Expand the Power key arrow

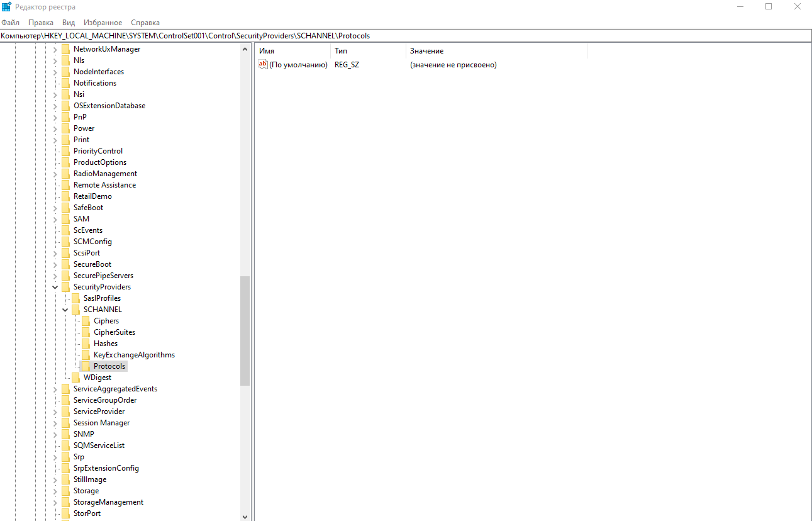coord(55,128)
